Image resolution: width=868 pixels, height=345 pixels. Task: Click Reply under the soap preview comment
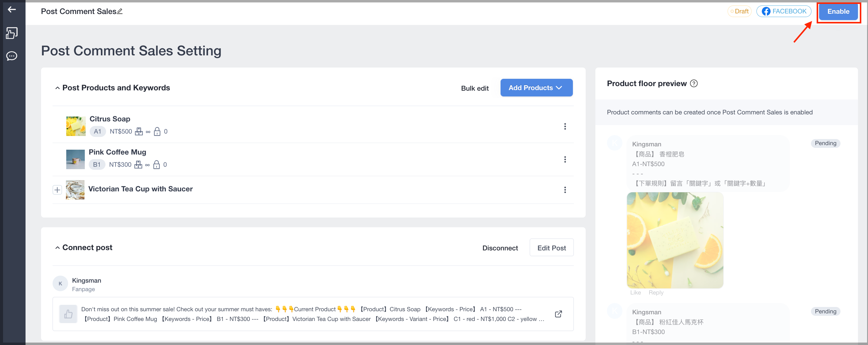coord(656,293)
